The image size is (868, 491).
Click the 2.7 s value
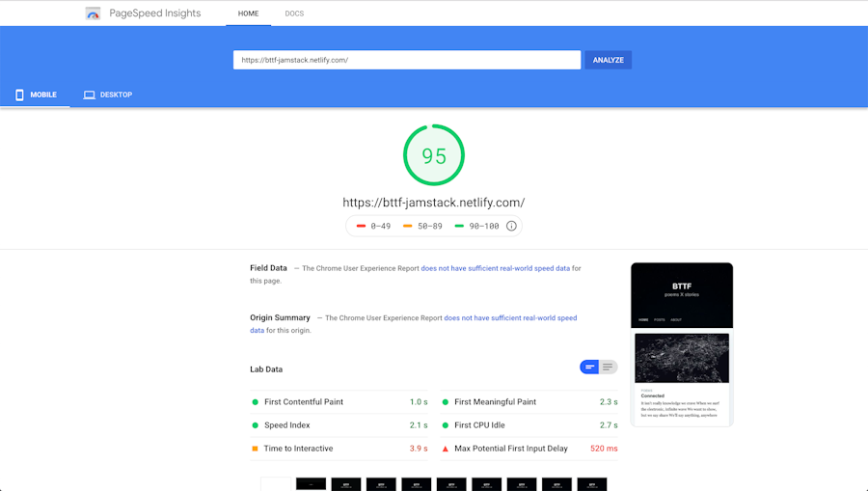pyautogui.click(x=609, y=425)
